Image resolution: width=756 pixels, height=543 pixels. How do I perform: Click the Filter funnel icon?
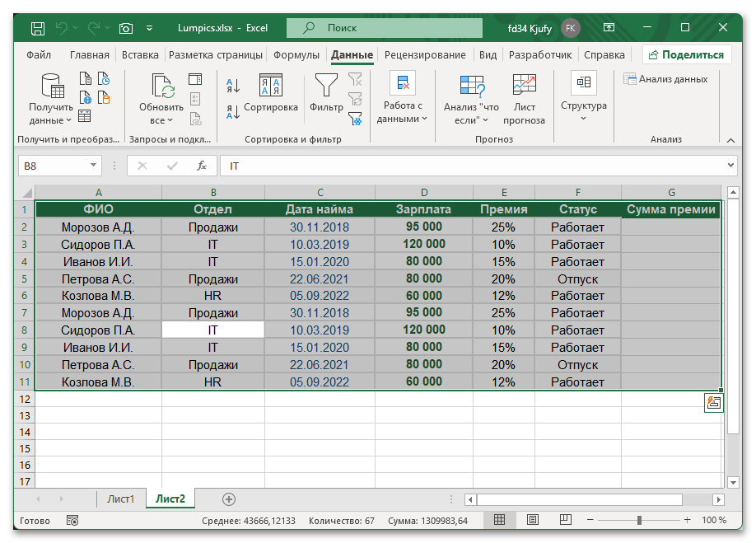pyautogui.click(x=326, y=86)
